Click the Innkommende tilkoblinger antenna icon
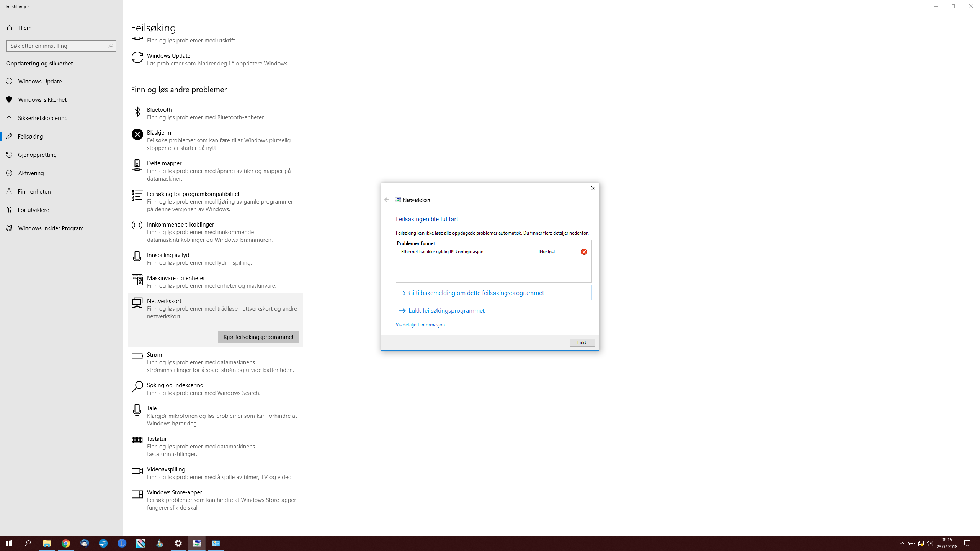Image resolution: width=980 pixels, height=551 pixels. 137,226
